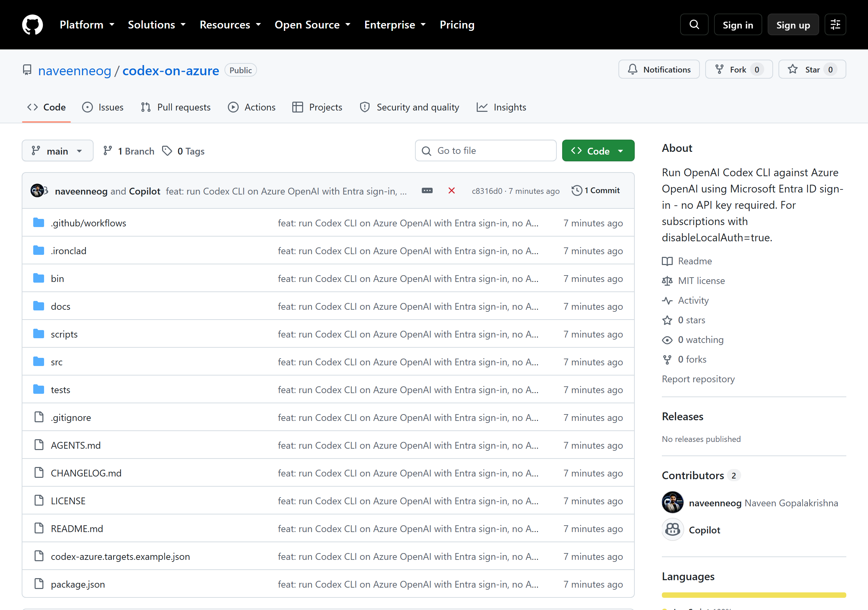Open the CHANGELOG.md file name
The height and width of the screenshot is (610, 868).
point(86,473)
